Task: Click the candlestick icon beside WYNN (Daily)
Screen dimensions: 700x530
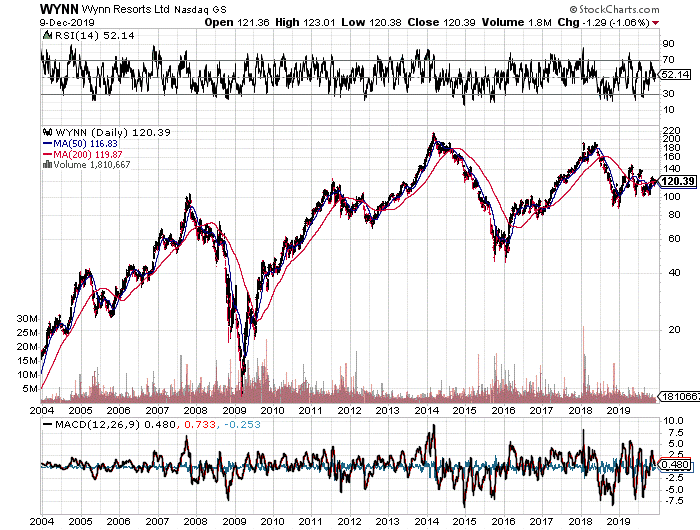Action: click(x=47, y=132)
